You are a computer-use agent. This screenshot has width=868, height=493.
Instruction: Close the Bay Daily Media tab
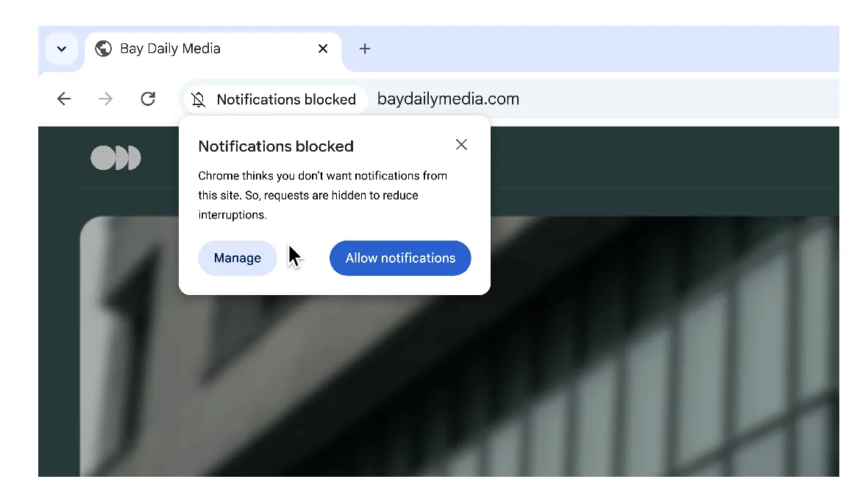[322, 49]
